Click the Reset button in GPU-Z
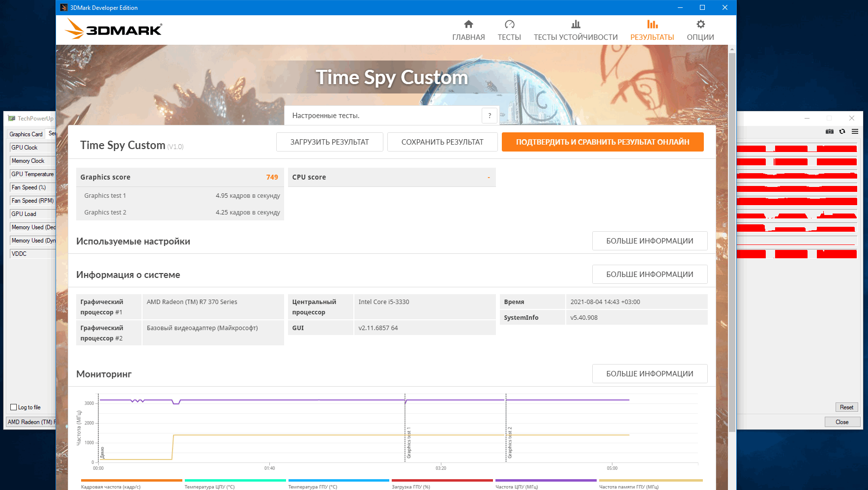This screenshot has height=490, width=868. pos(846,407)
